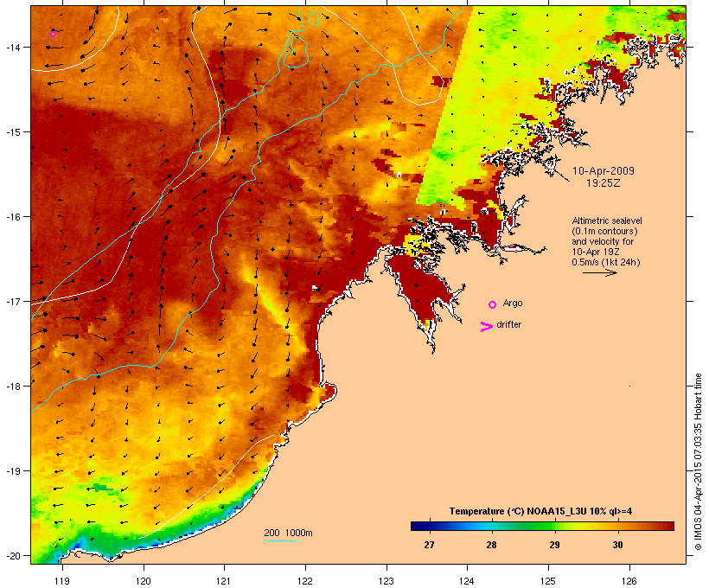Screen dimensions: 709x588
Task: Click the "Argo" legend label
Action: [513, 304]
